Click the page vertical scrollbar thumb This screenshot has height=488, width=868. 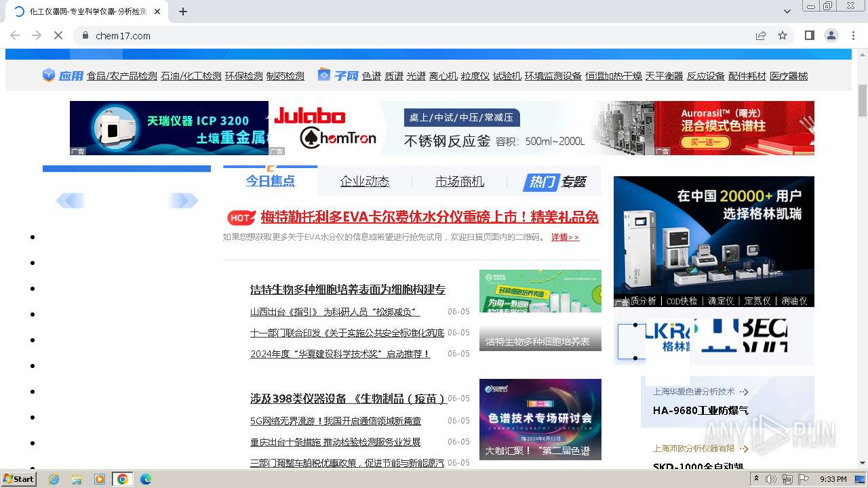[863, 102]
